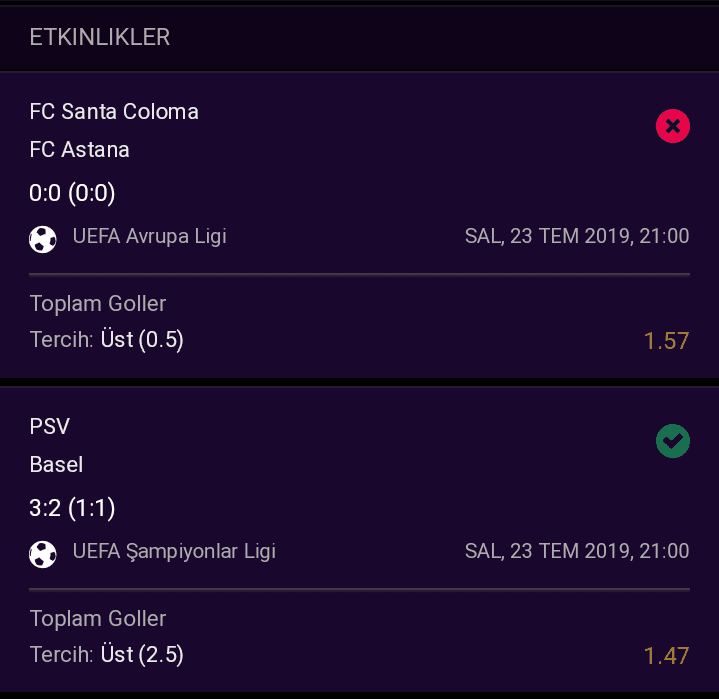Click the 3:2 (1:1) score text

click(x=72, y=508)
